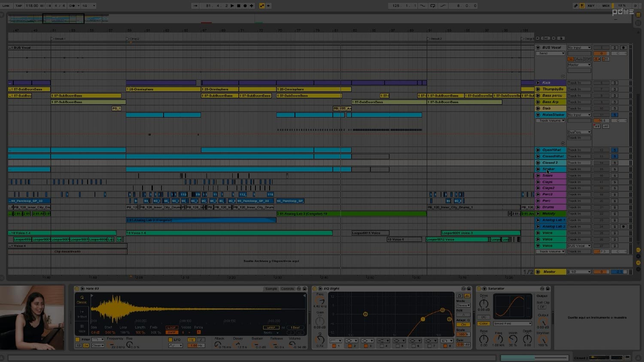
Task: Toggle solo on the NoiseShaker track
Action: [x=615, y=115]
